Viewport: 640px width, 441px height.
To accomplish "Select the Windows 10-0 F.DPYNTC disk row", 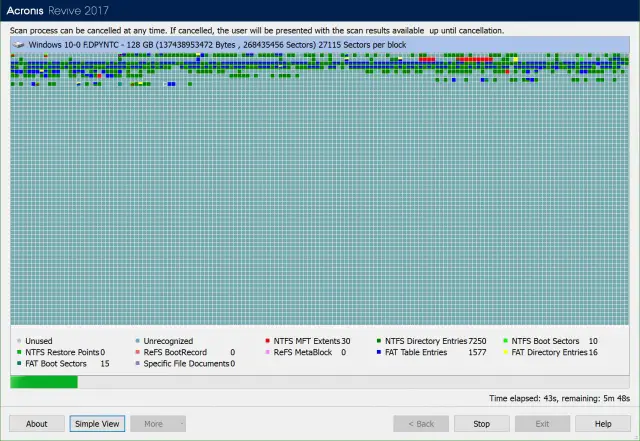I will 320,45.
